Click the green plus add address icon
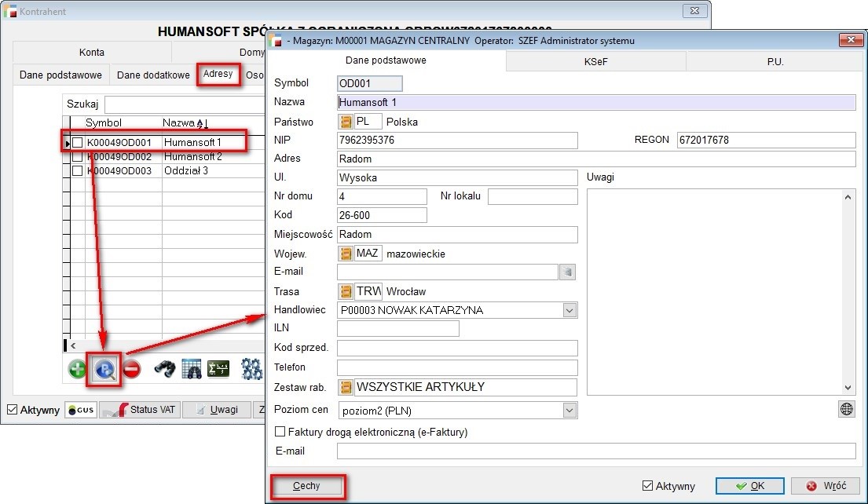 pyautogui.click(x=77, y=369)
